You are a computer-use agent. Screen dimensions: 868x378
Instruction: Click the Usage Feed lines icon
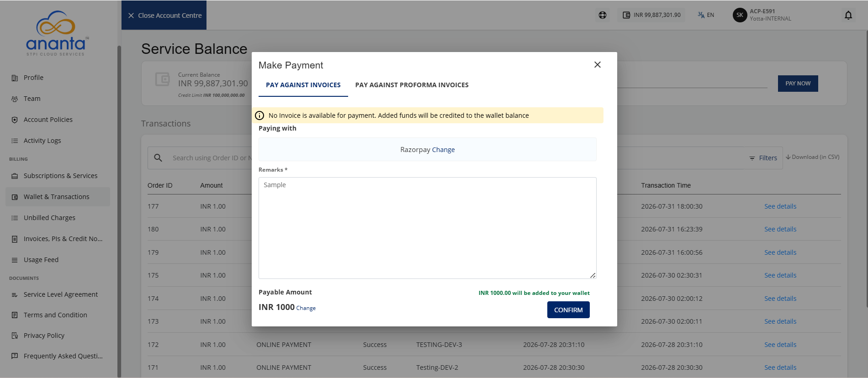click(15, 260)
